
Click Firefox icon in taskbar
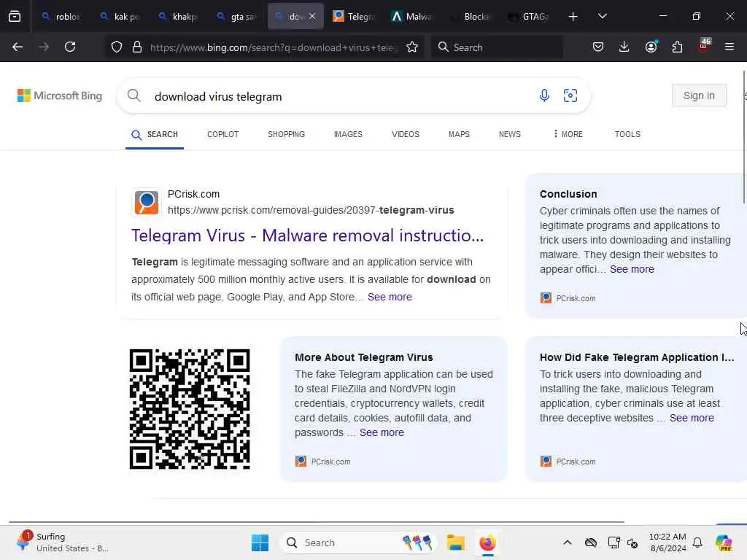click(487, 542)
